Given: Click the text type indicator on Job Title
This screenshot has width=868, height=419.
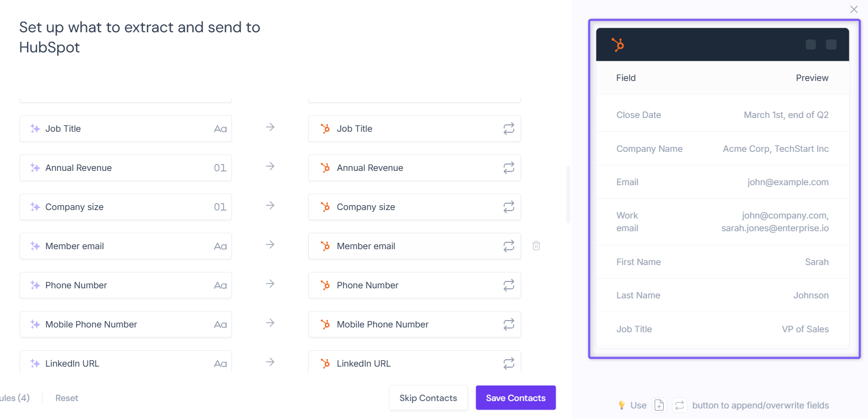Looking at the screenshot, I should (x=220, y=129).
